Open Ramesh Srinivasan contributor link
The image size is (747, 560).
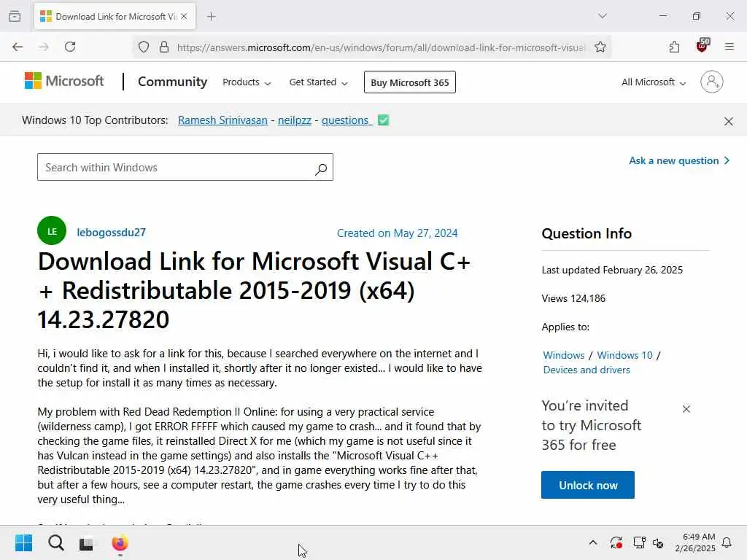(x=222, y=120)
